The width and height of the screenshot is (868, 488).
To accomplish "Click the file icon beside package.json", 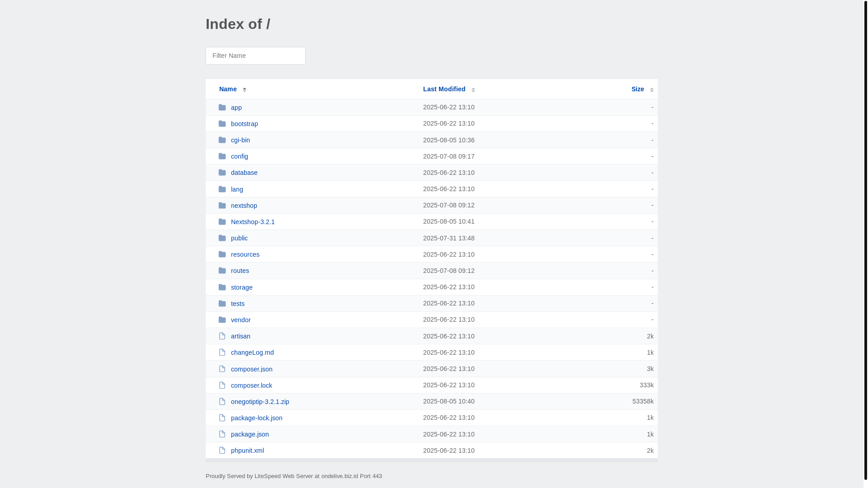I will tap(222, 434).
